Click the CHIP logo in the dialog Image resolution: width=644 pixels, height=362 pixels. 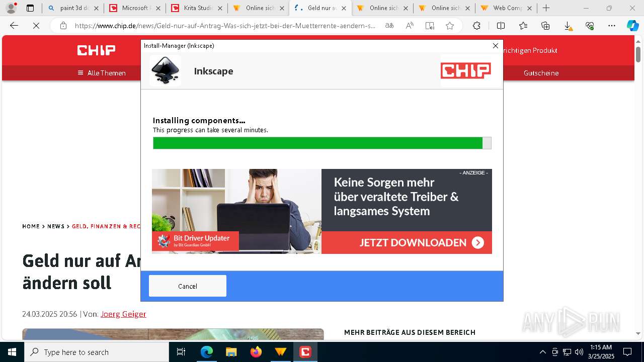pos(466,71)
